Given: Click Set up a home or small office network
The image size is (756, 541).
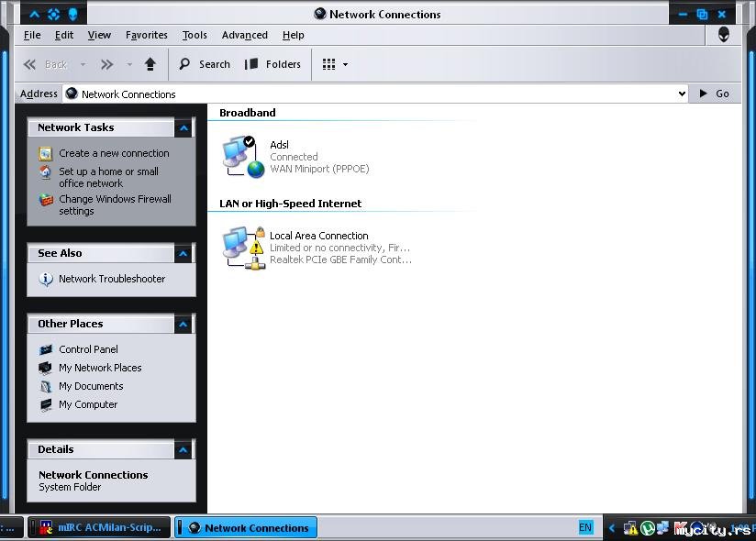Looking at the screenshot, I should (108, 177).
